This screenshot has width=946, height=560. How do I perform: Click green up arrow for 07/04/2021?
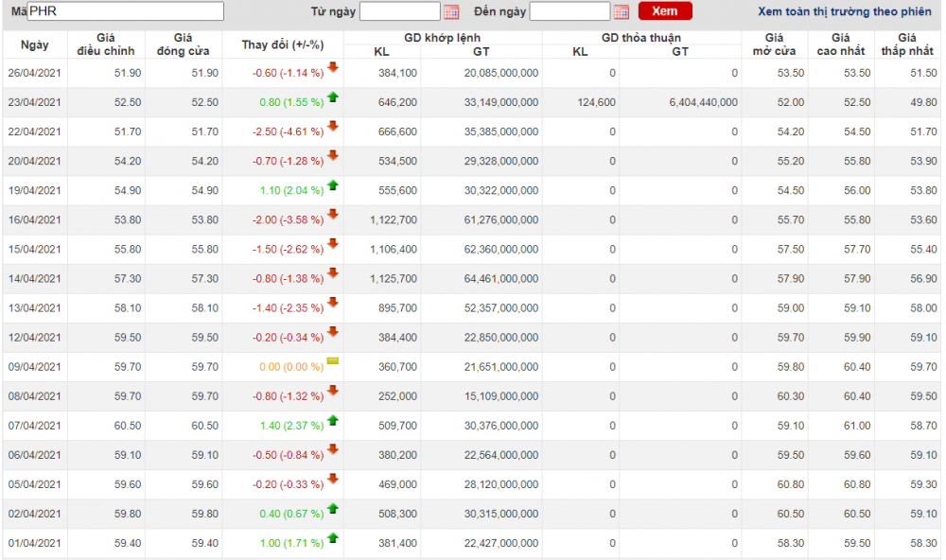click(x=332, y=420)
